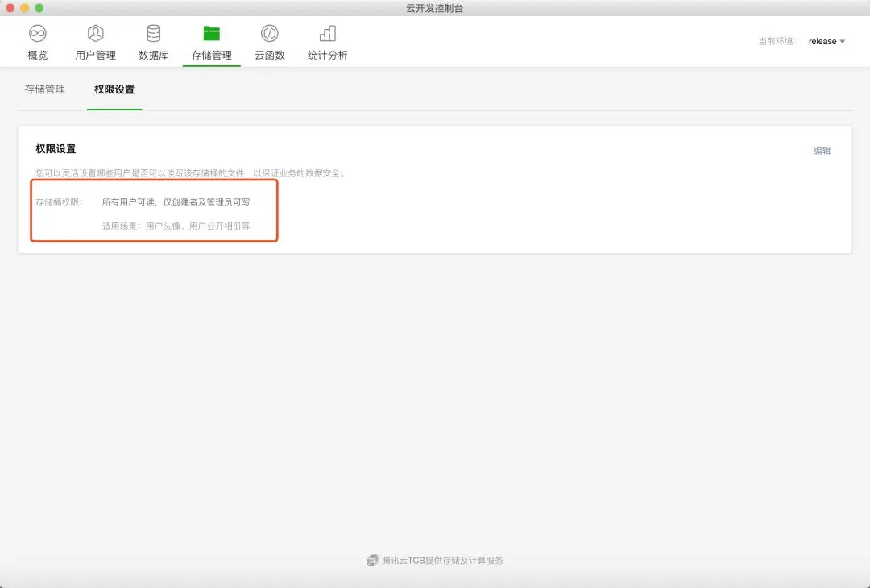Open the 用户管理 user management icon
Screen dimensions: 870x588
tap(95, 33)
